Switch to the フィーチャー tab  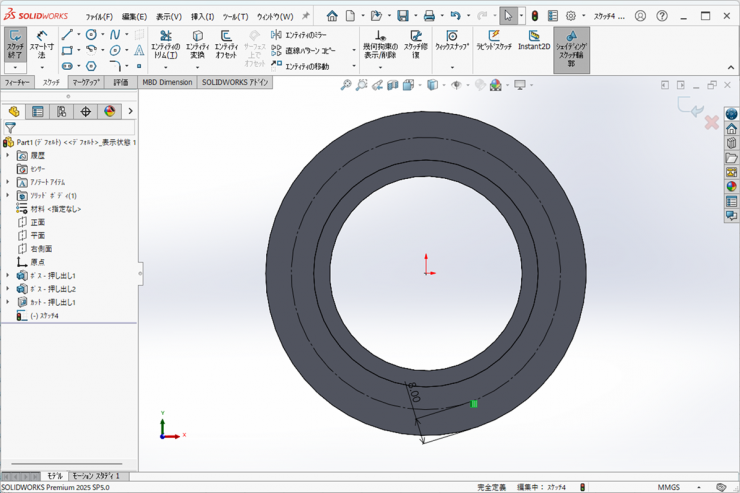[18, 82]
